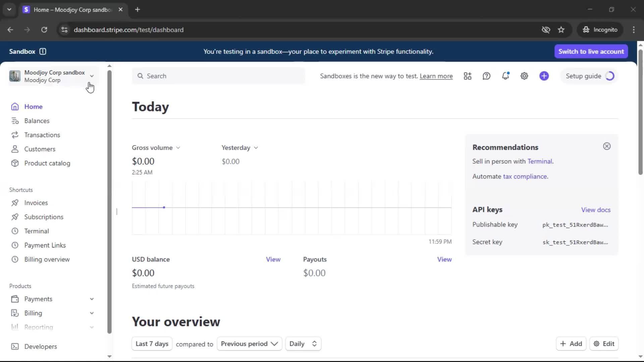Viewport: 644px width, 362px height.
Task: Click Switch to live account button
Action: (x=591, y=51)
